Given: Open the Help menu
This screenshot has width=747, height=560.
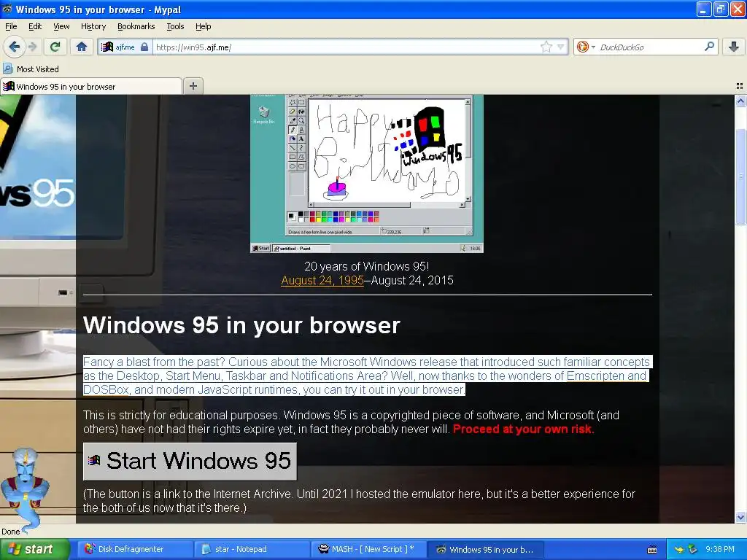Looking at the screenshot, I should (x=204, y=26).
